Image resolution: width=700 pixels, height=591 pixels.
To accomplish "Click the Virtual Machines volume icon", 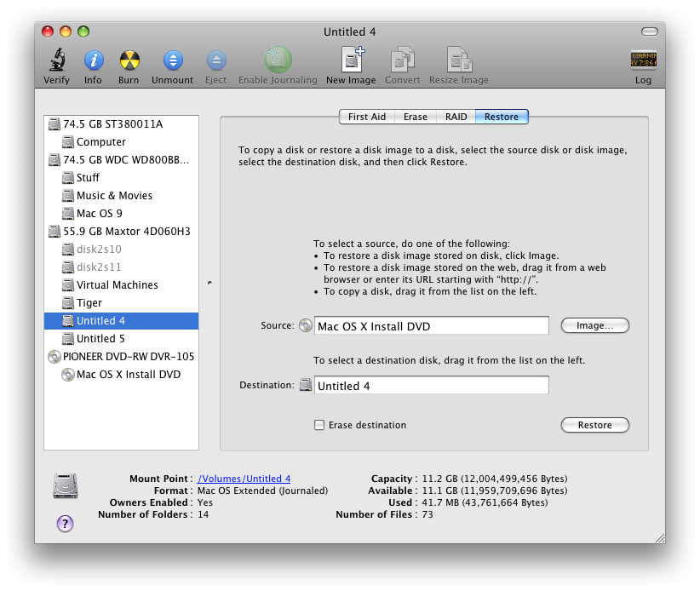I will [68, 284].
